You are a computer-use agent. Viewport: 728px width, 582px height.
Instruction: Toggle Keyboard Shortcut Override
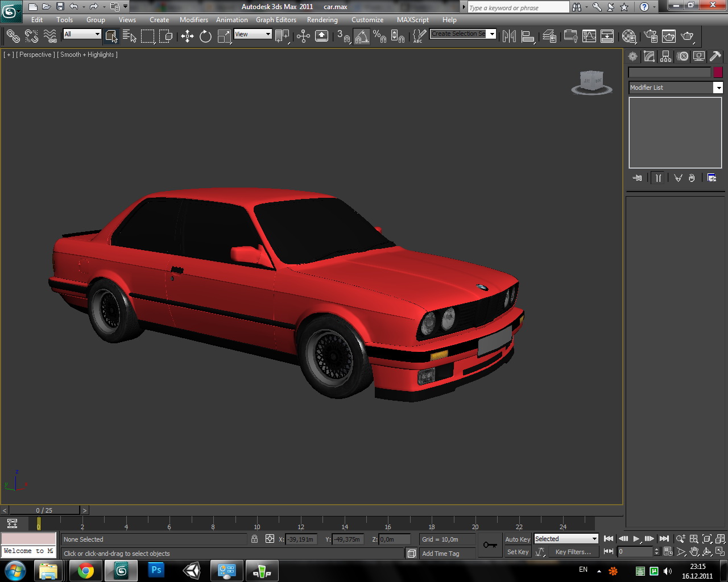coord(321,36)
